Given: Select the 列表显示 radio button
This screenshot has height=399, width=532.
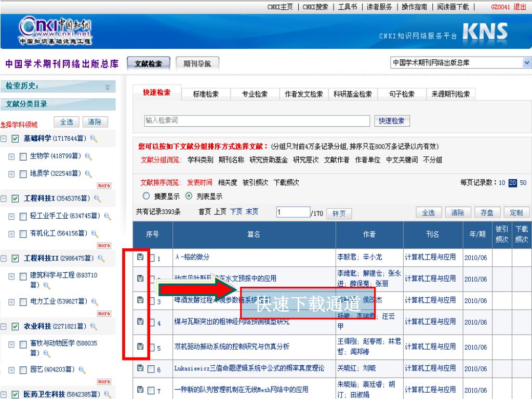Looking at the screenshot, I should (189, 196).
